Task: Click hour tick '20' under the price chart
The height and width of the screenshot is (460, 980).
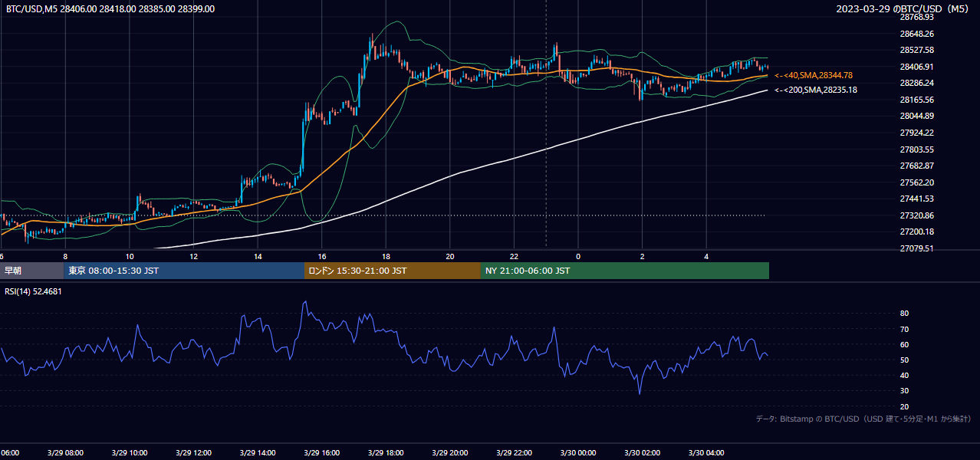Action: point(449,256)
